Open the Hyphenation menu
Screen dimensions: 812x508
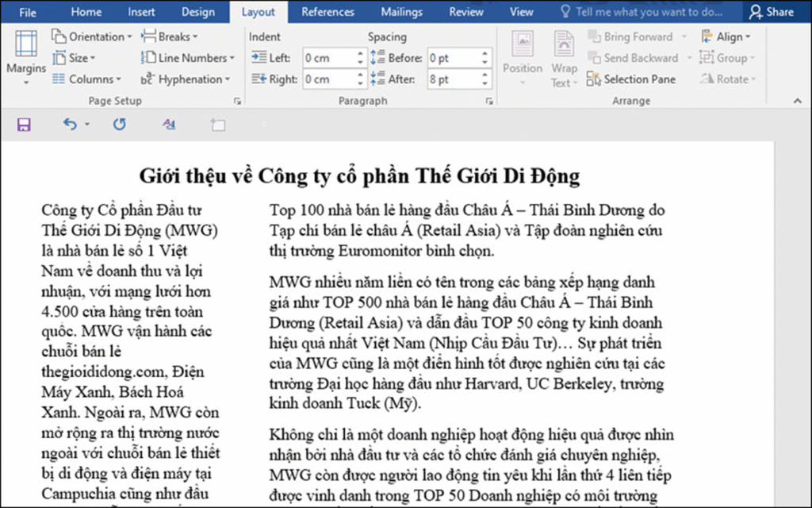[186, 79]
